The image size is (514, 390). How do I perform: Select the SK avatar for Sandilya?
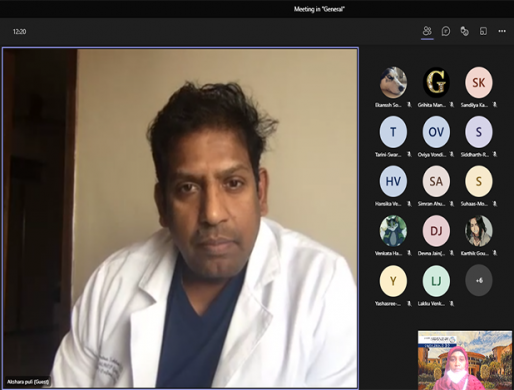479,82
